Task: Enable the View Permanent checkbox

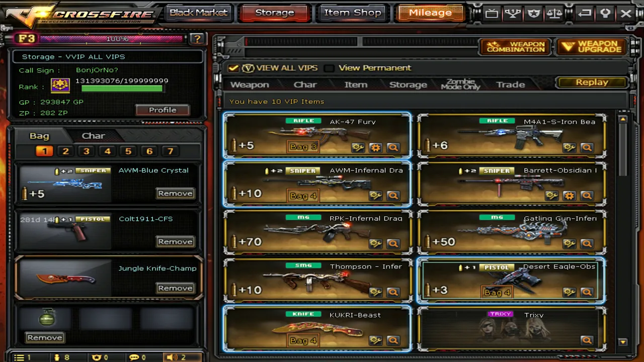Action: [329, 68]
